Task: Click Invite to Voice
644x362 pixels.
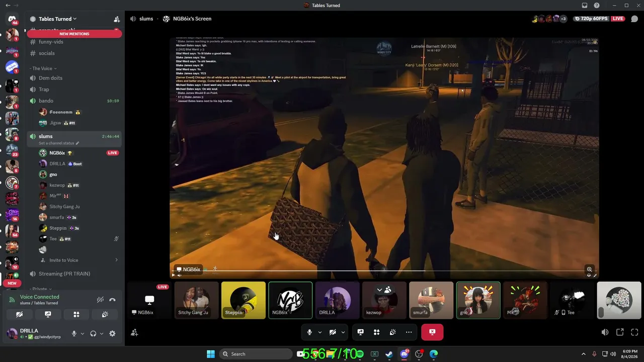Action: (x=63, y=260)
